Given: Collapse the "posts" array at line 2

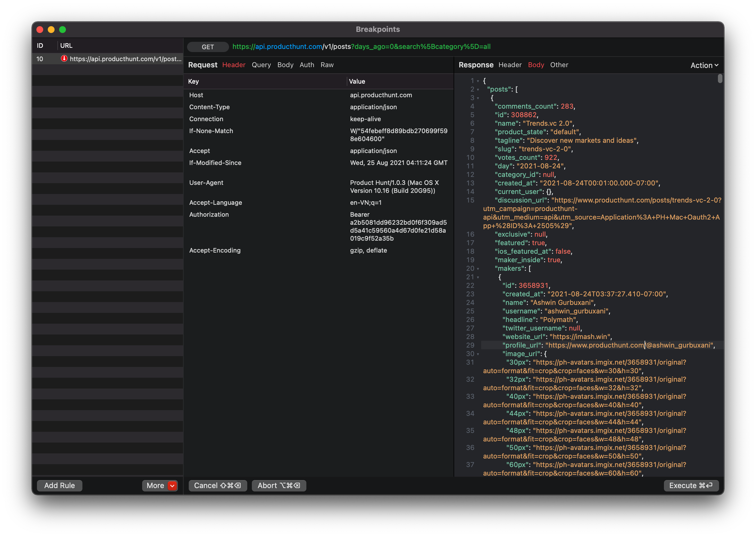Looking at the screenshot, I should (x=478, y=90).
